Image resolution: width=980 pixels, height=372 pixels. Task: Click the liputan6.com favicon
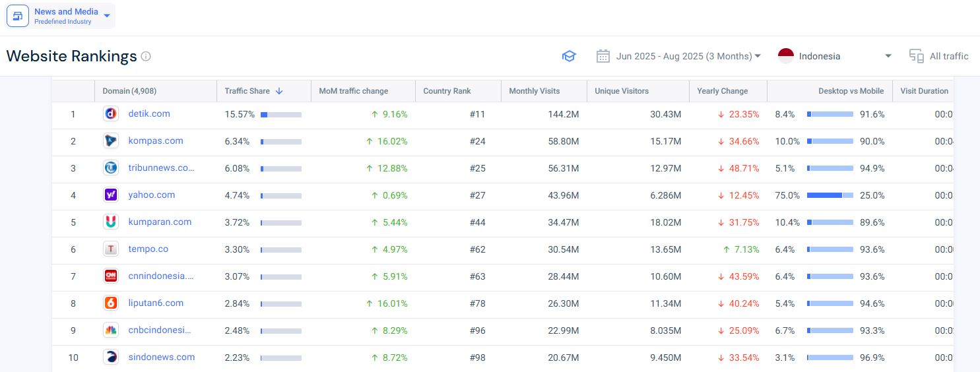111,303
